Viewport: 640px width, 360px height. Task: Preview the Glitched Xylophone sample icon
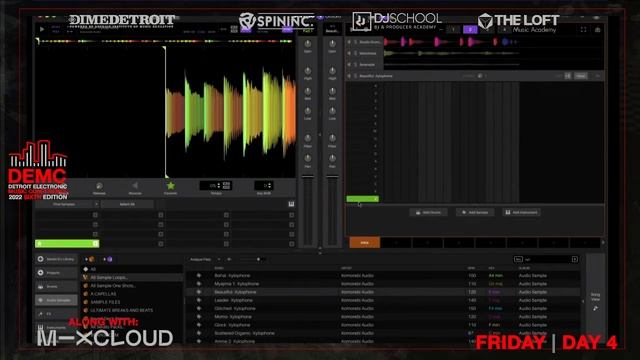coord(199,308)
